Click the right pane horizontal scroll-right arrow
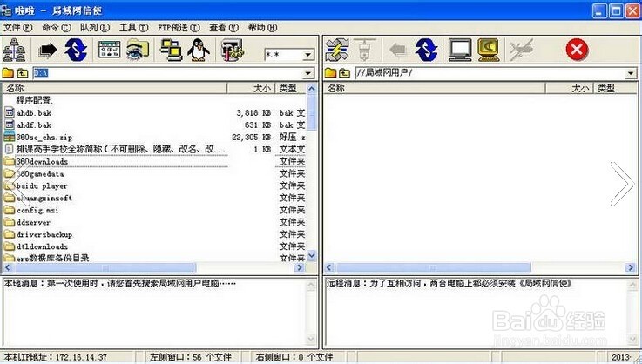Viewport: 642px width, 364px height. (631, 268)
